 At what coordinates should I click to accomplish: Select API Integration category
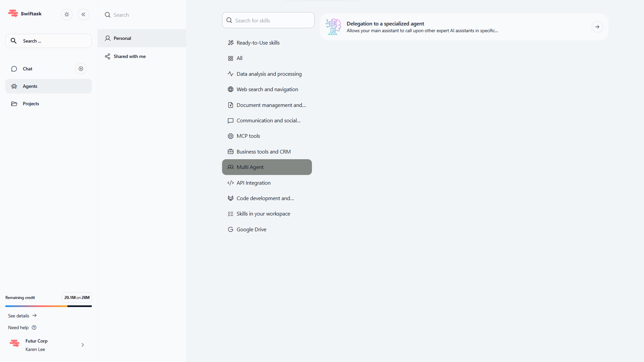[253, 183]
